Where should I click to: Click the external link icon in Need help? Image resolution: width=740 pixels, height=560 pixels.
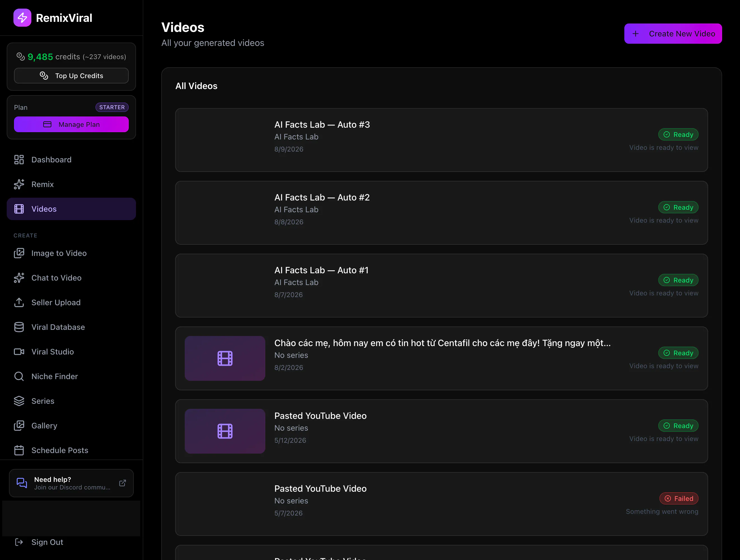tap(122, 483)
